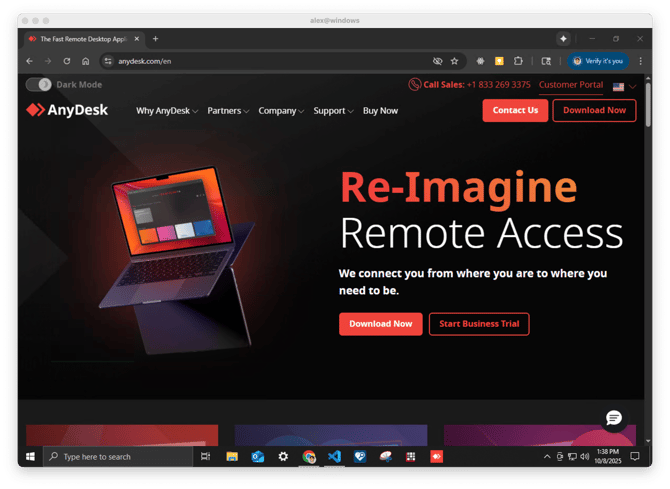Click the crossed-eye icon in address bar
This screenshot has height=489, width=670.
pos(437,61)
